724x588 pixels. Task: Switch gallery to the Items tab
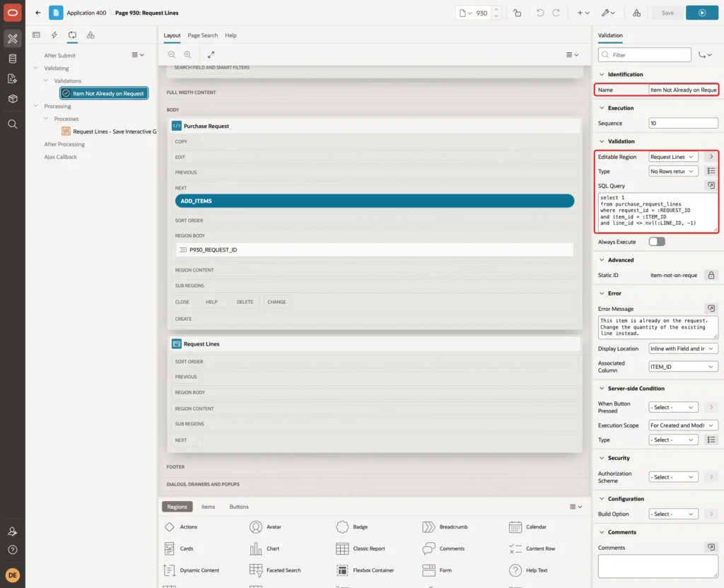[209, 507]
